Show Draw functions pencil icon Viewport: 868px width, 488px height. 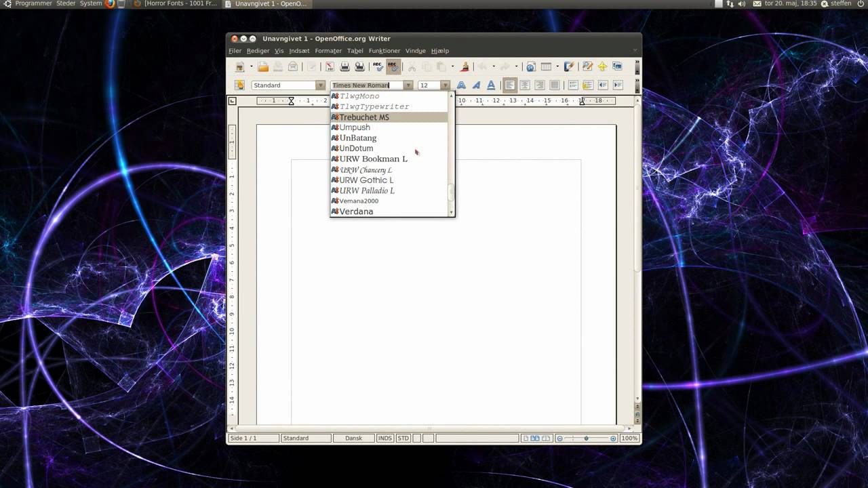(x=569, y=66)
